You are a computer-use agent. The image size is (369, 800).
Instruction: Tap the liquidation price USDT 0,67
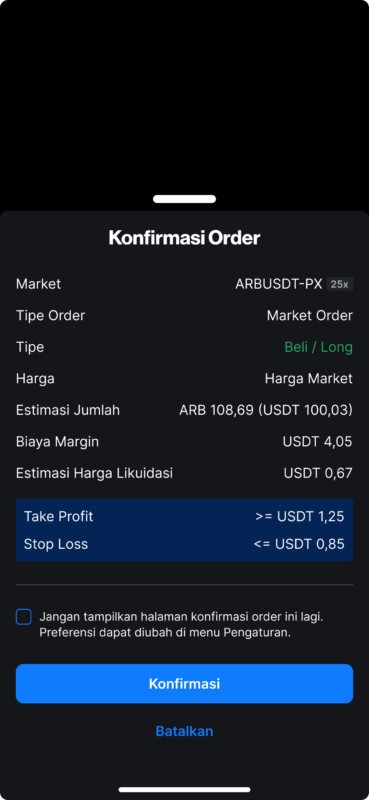click(318, 473)
